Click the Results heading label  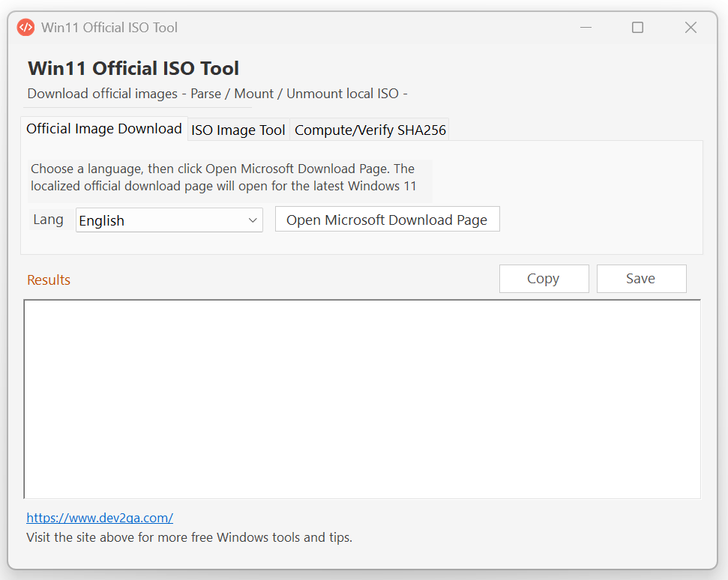tap(49, 280)
